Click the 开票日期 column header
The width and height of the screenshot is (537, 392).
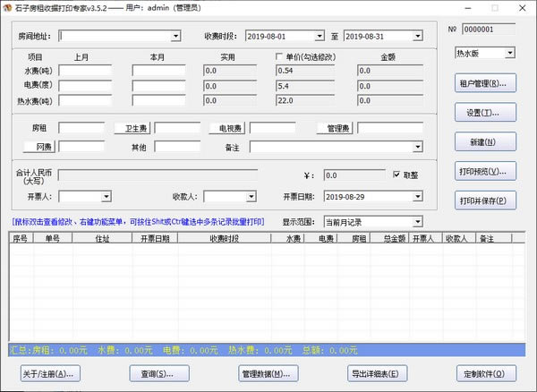(155, 239)
